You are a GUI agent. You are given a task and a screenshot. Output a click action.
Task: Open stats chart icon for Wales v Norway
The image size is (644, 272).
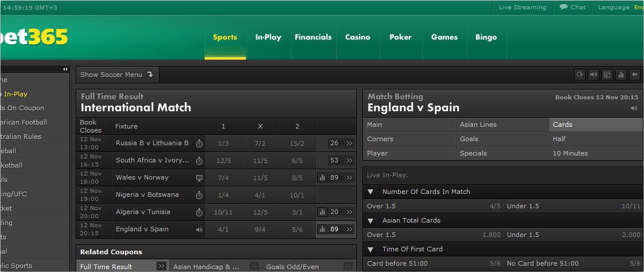click(x=322, y=177)
